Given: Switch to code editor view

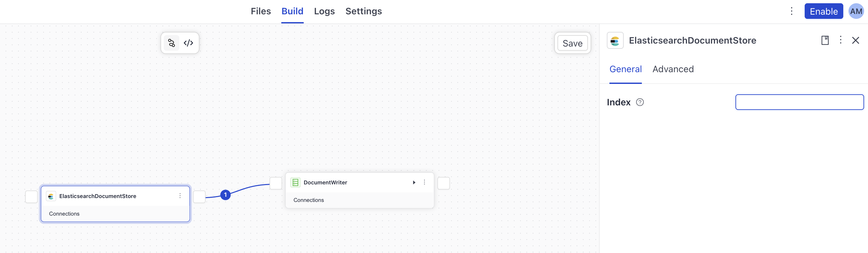Looking at the screenshot, I should pos(188,43).
